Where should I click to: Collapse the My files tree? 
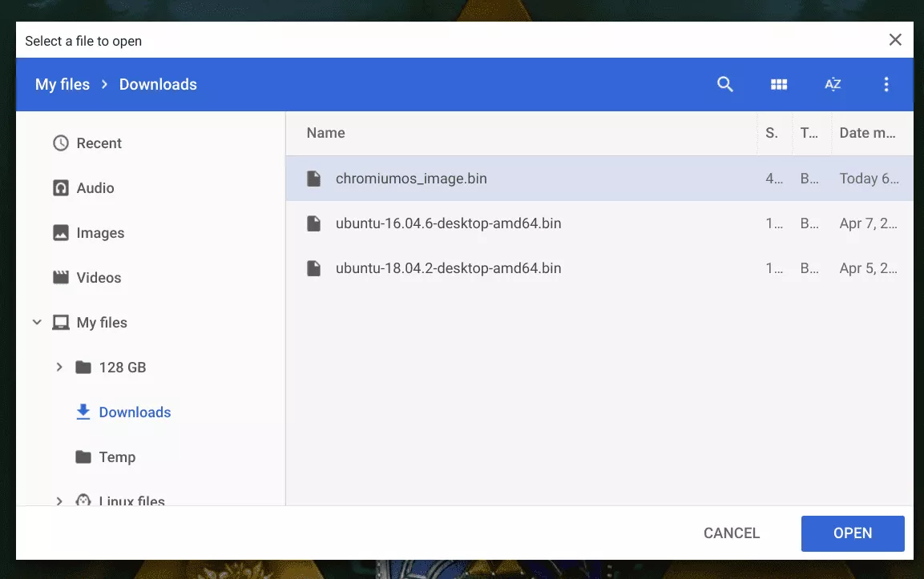[37, 323]
